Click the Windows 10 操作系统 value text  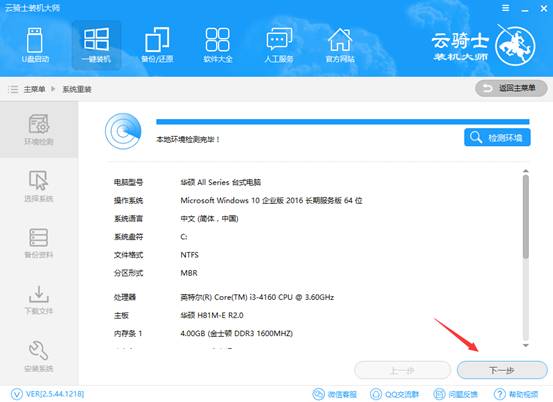click(271, 200)
